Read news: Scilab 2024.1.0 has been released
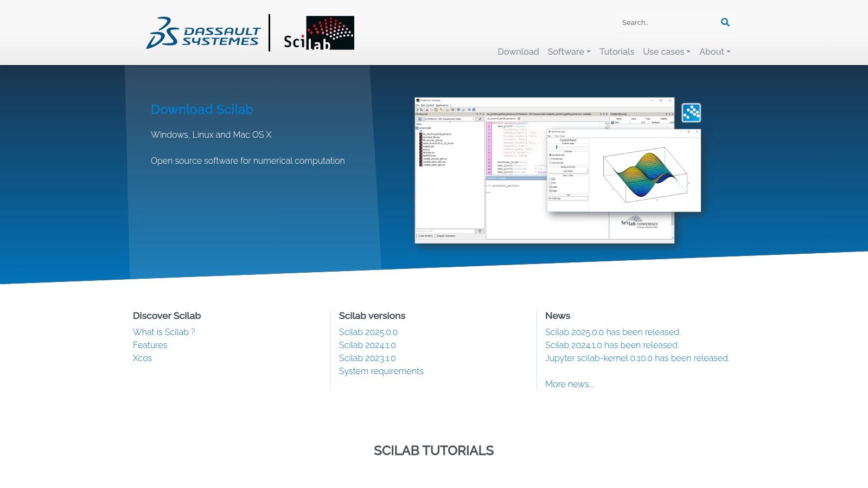 (x=612, y=345)
